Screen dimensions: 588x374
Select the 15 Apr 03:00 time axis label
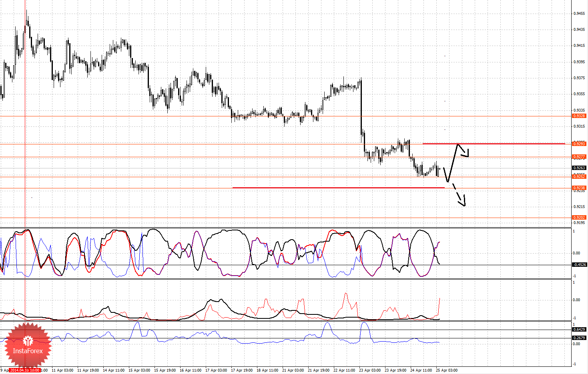tap(139, 370)
